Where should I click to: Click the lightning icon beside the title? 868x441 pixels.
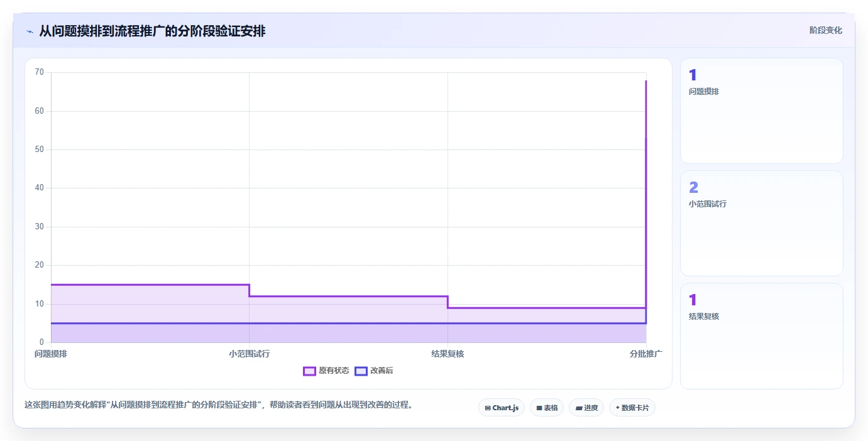[30, 31]
